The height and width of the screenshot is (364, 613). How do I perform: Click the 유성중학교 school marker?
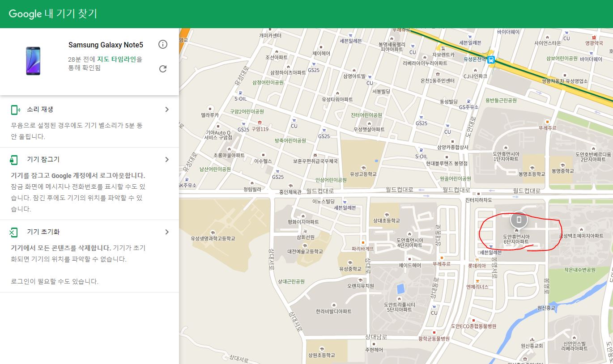pyautogui.click(x=350, y=262)
